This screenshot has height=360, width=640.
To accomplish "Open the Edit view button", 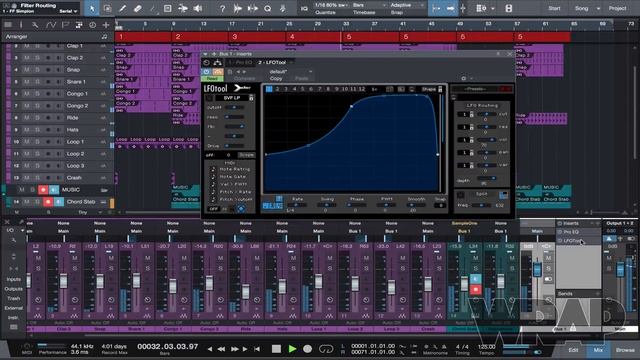I will click(x=573, y=350).
